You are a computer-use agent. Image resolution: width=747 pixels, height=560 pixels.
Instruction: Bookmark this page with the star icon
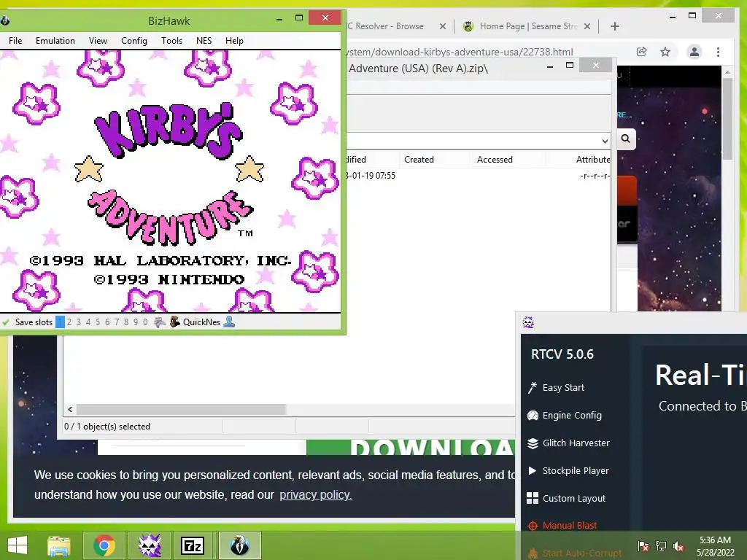[665, 52]
